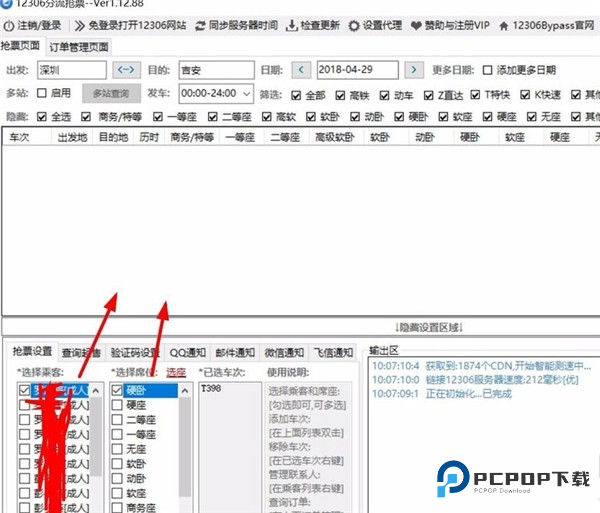
Task: Switch to 抢票页面 tab
Action: tap(20, 46)
